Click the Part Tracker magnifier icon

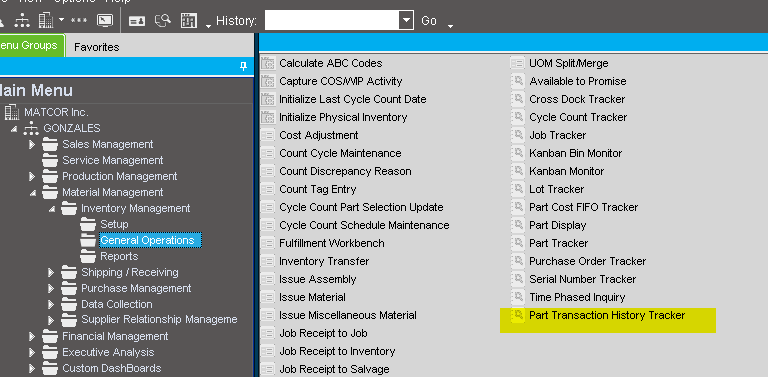coord(518,243)
